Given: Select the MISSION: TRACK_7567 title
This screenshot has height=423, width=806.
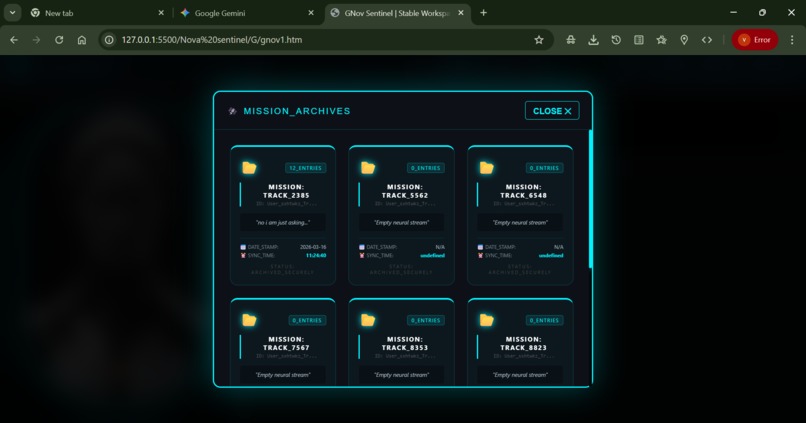Looking at the screenshot, I should coord(286,343).
